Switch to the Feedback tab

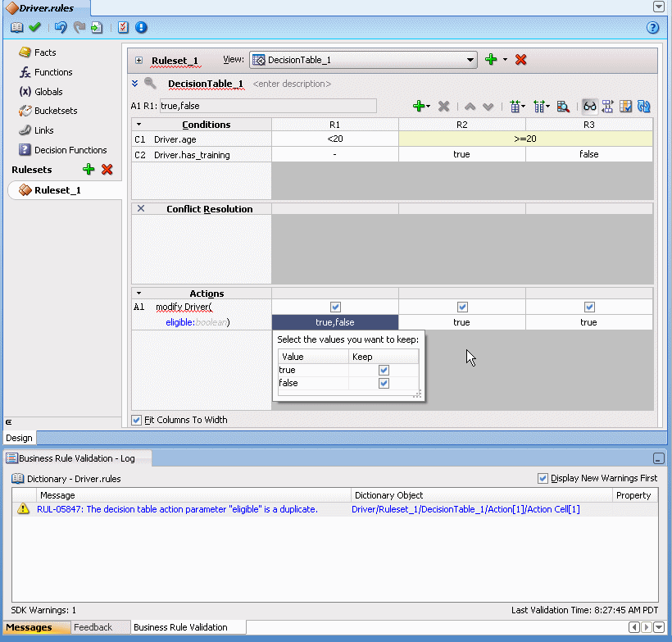tap(93, 627)
